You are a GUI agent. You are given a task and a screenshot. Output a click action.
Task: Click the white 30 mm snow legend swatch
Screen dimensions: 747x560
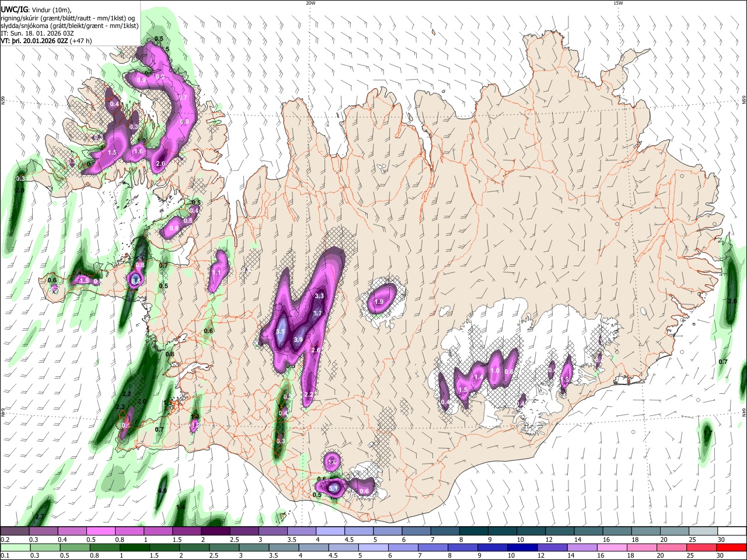coord(732,531)
